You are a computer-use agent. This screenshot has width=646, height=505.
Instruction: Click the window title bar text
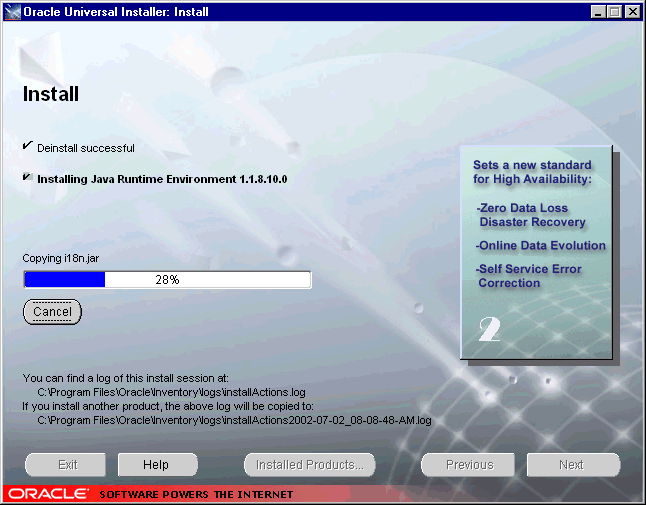pyautogui.click(x=116, y=12)
